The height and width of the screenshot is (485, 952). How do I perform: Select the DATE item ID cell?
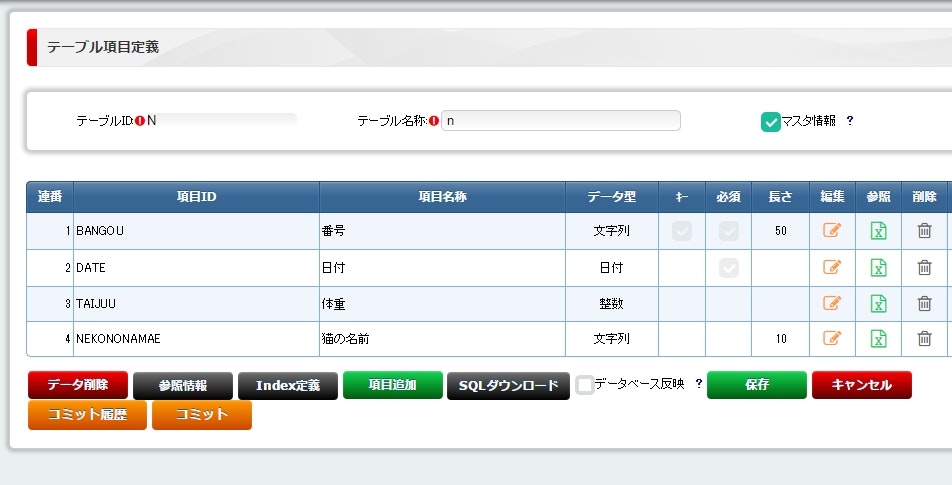[196, 268]
